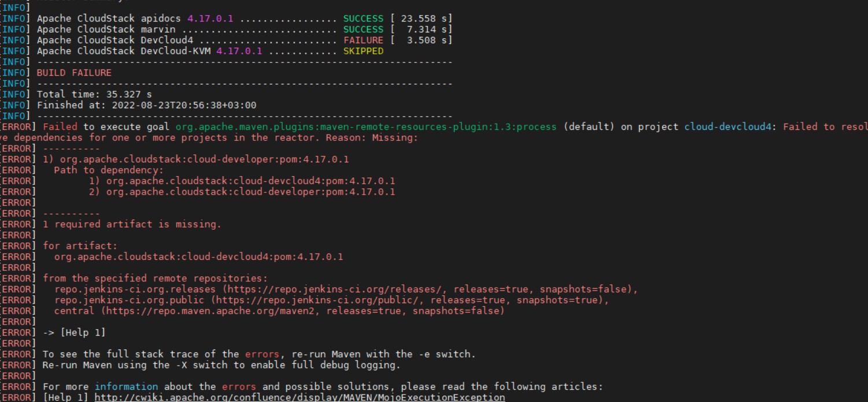Click 'Reason: Missing:' in the error message
868x402 pixels.
pos(372,137)
